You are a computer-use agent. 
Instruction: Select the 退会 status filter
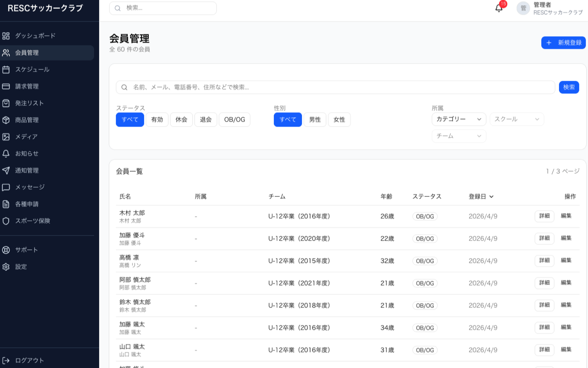click(x=206, y=120)
